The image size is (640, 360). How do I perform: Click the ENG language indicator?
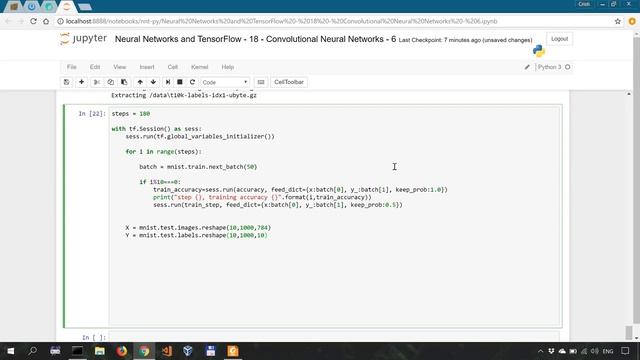[608, 351]
